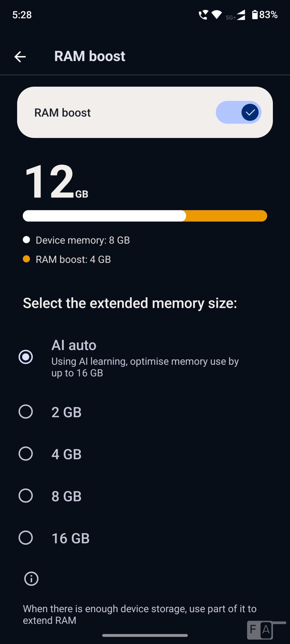
Task: Pick the 8 GB extended memory option
Action: (26, 496)
